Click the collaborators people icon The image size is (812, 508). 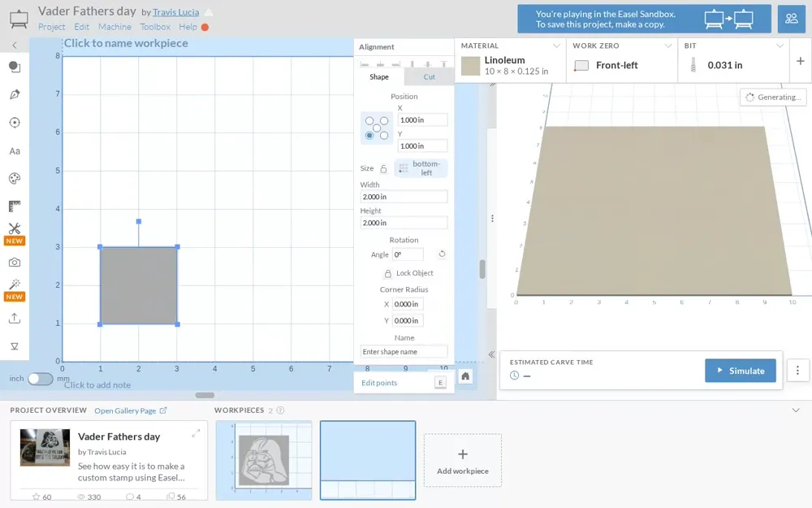[x=791, y=19]
